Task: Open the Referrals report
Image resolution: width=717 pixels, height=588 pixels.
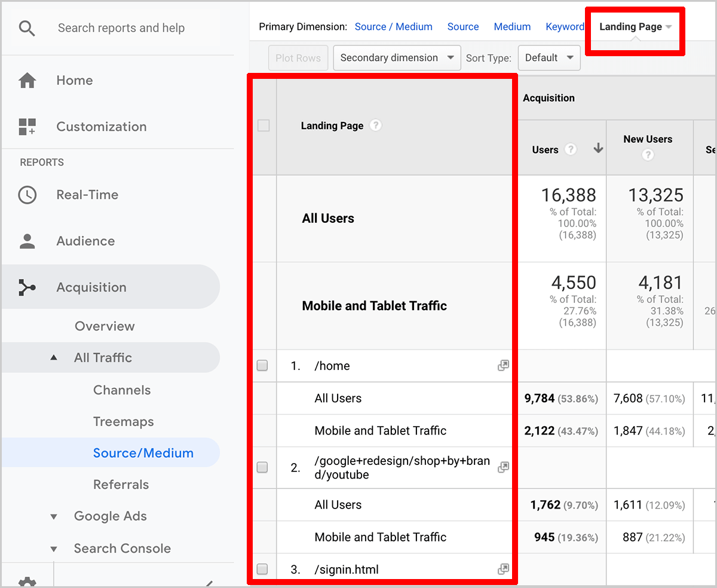Action: click(121, 485)
